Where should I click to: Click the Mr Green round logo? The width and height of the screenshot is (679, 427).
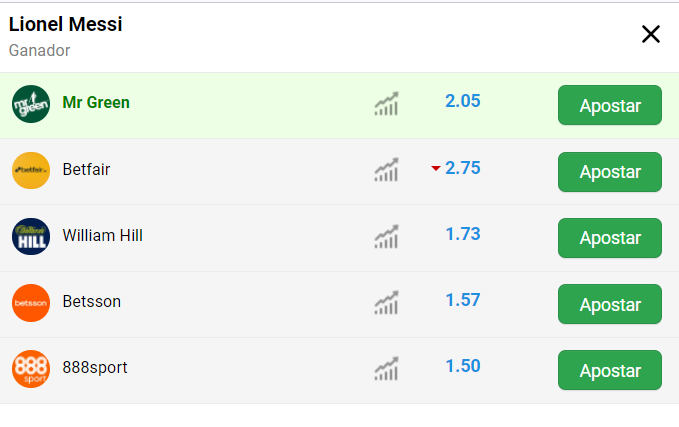(x=31, y=104)
